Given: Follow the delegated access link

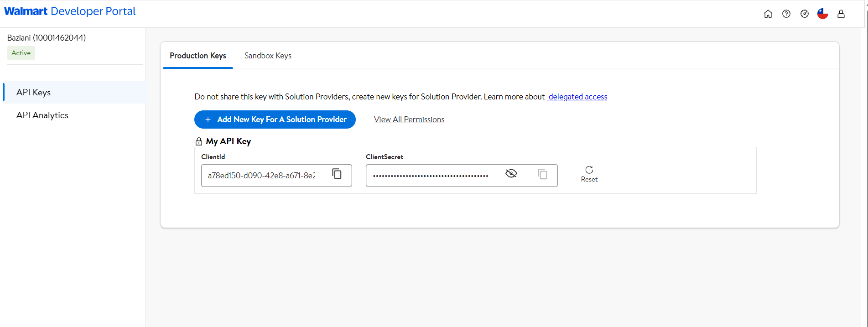Looking at the screenshot, I should tap(577, 97).
